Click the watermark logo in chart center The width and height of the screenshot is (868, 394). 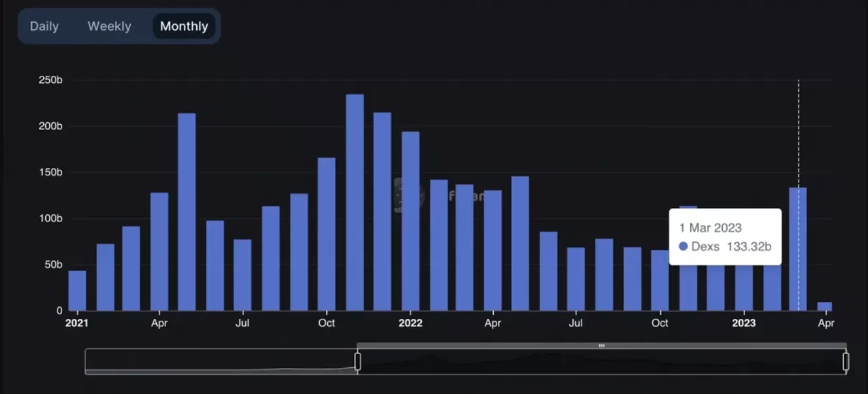tap(409, 195)
